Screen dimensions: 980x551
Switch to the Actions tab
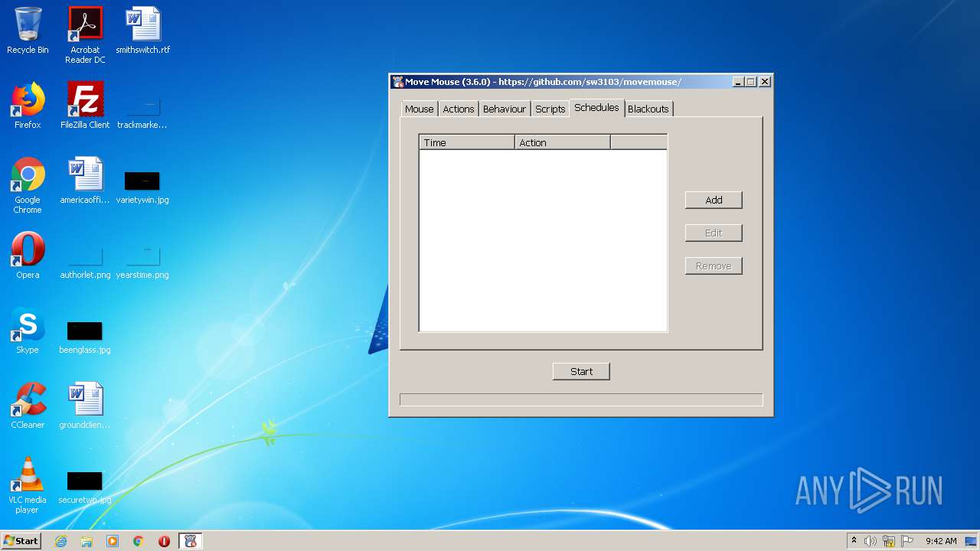(459, 109)
